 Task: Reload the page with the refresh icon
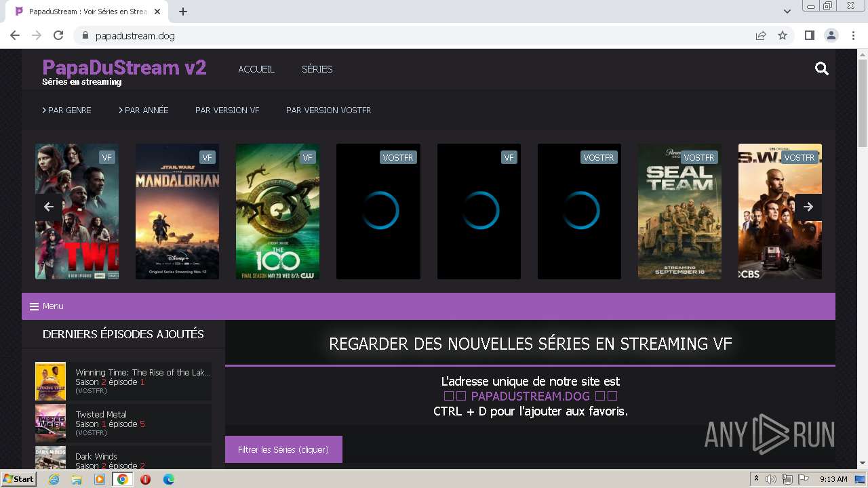coord(58,35)
